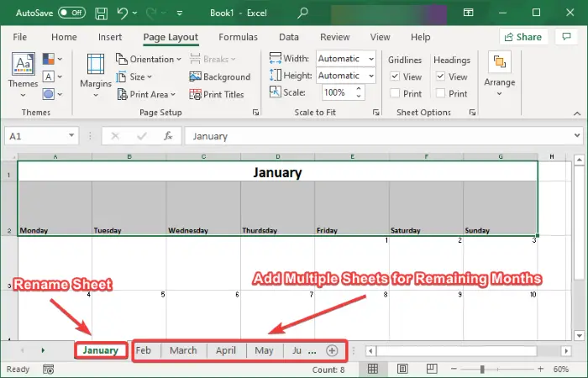The image size is (588, 378).
Task: Select the May sheet tab
Action: (x=264, y=350)
